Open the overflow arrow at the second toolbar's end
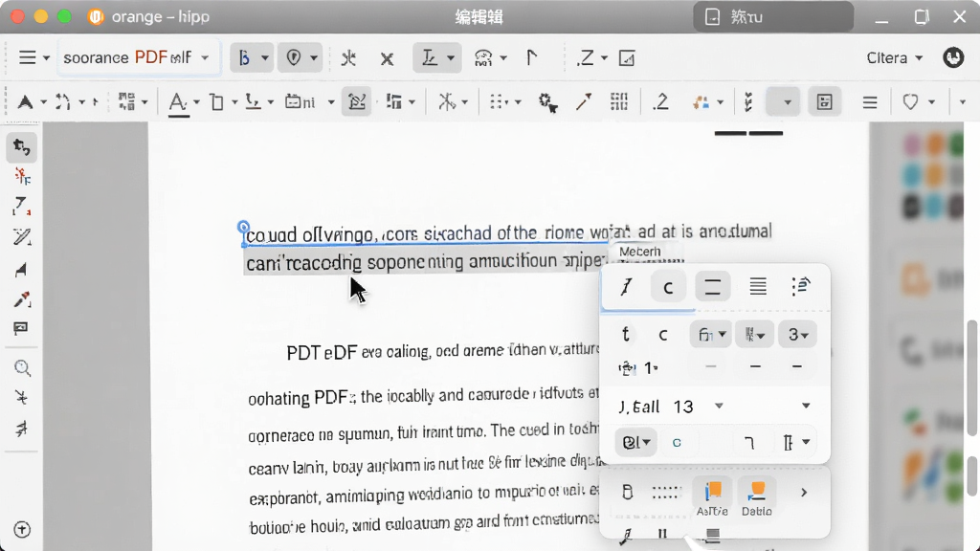The width and height of the screenshot is (980, 551). [963, 101]
